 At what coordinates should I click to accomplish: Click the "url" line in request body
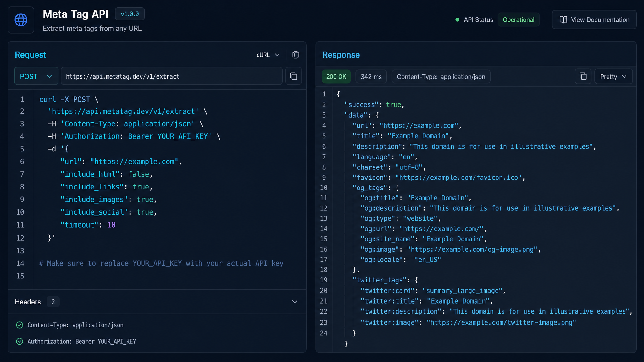[x=121, y=162]
